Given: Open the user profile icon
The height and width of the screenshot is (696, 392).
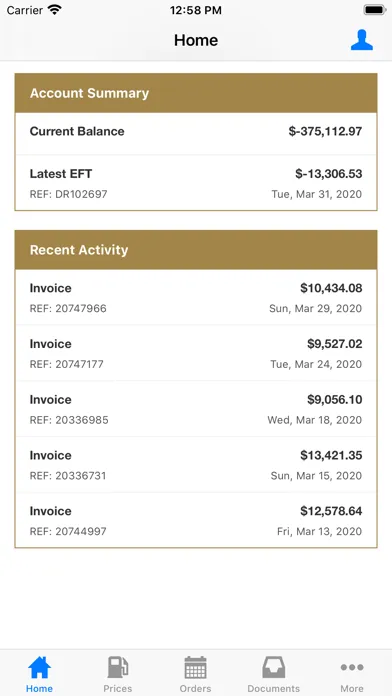Looking at the screenshot, I should pos(361,40).
